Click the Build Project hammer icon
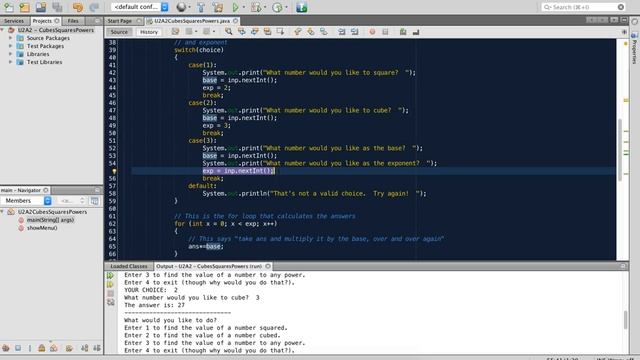This screenshot has height=360, width=640. point(201,7)
